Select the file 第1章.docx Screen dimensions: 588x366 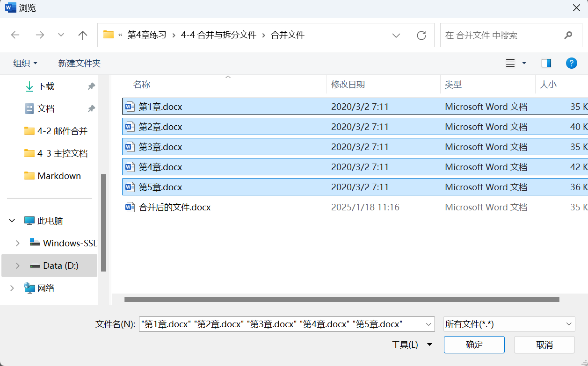coord(355,107)
